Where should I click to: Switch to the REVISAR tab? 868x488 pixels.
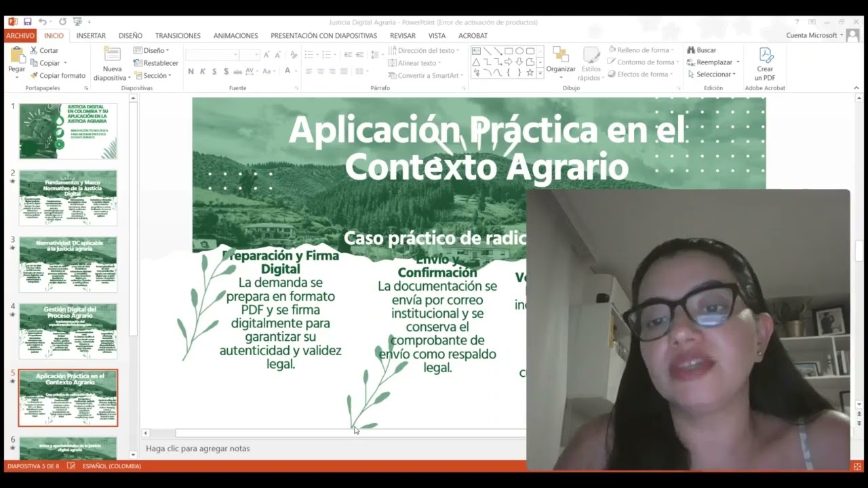pos(403,35)
